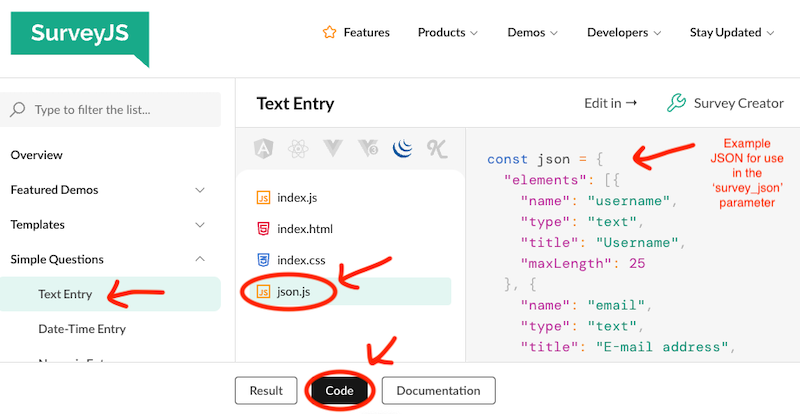Open the Developers dropdown menu

coord(623,33)
